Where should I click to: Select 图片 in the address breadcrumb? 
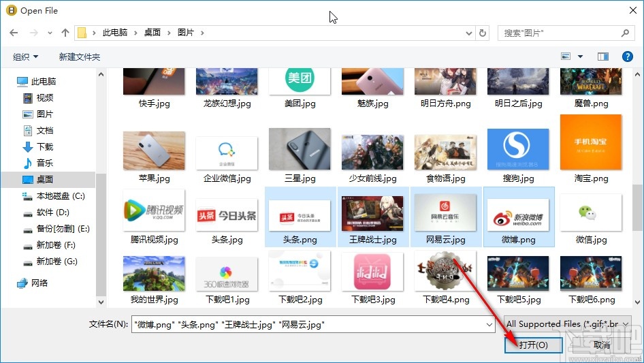coord(186,33)
